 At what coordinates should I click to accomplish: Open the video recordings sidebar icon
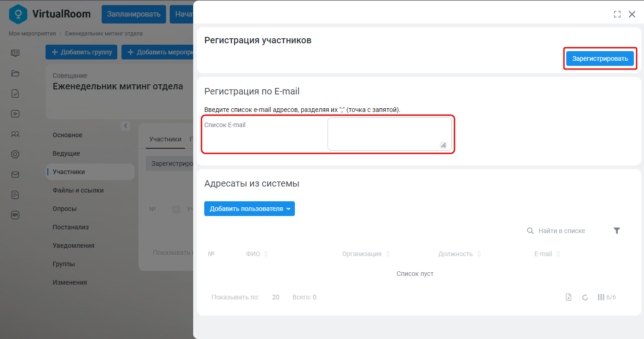click(x=15, y=114)
